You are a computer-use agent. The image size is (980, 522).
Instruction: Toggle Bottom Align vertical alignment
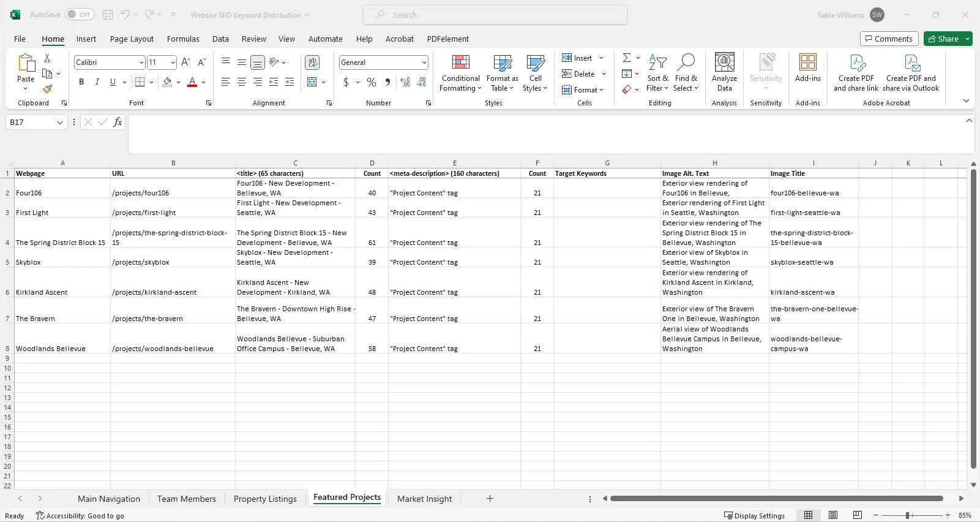(x=258, y=62)
